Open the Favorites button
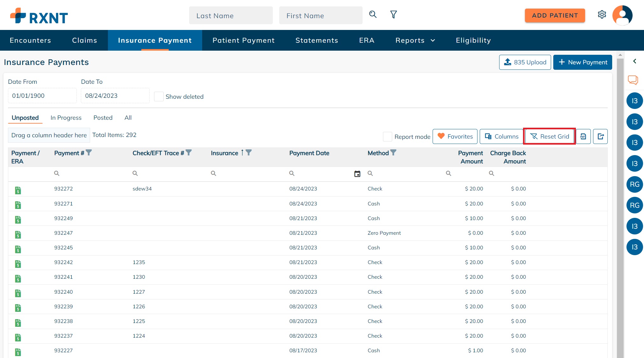 (x=455, y=136)
